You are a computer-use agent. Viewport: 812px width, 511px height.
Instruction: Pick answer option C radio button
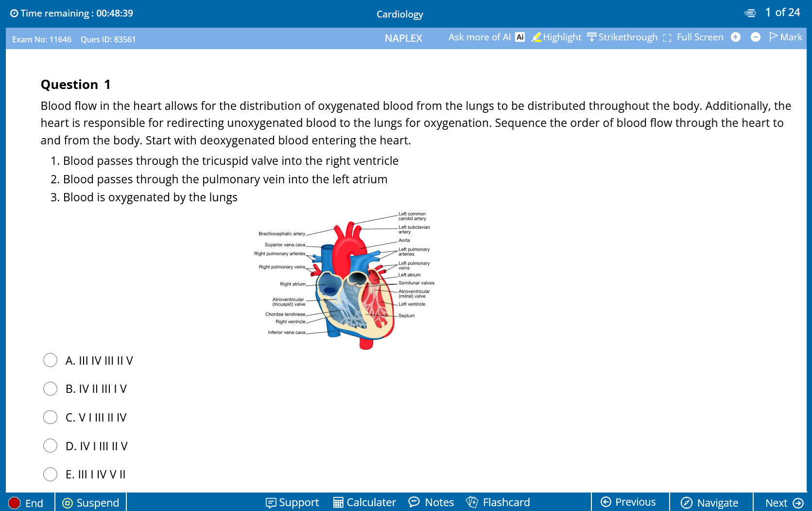pos(50,417)
